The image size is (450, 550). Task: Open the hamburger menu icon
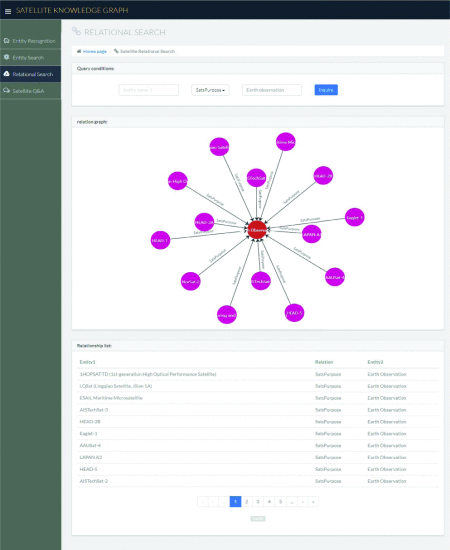click(8, 11)
